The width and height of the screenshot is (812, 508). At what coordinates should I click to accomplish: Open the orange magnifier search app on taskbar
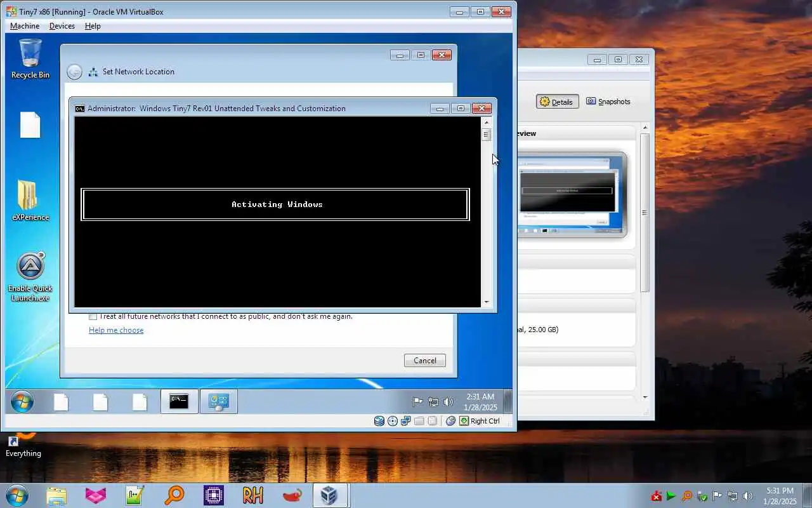174,495
